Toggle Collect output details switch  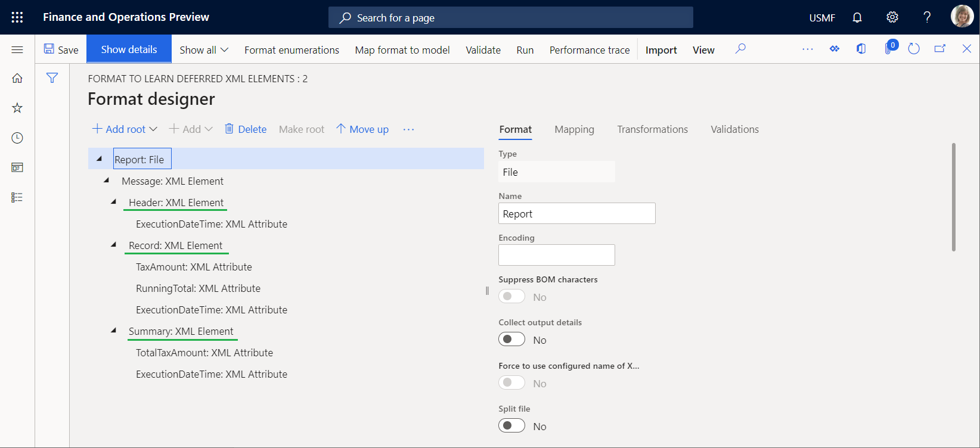click(x=511, y=340)
